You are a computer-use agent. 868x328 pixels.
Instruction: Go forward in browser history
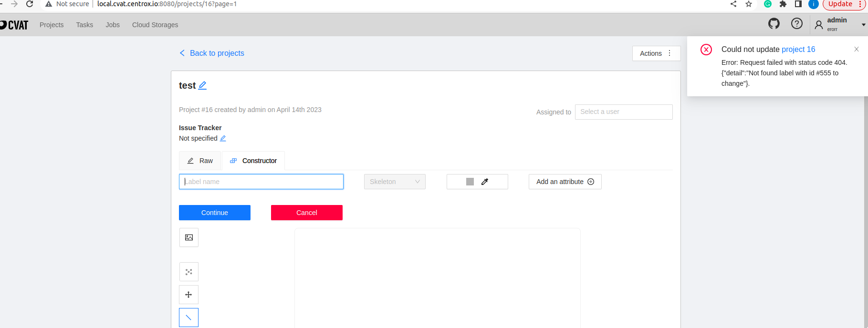tap(14, 4)
